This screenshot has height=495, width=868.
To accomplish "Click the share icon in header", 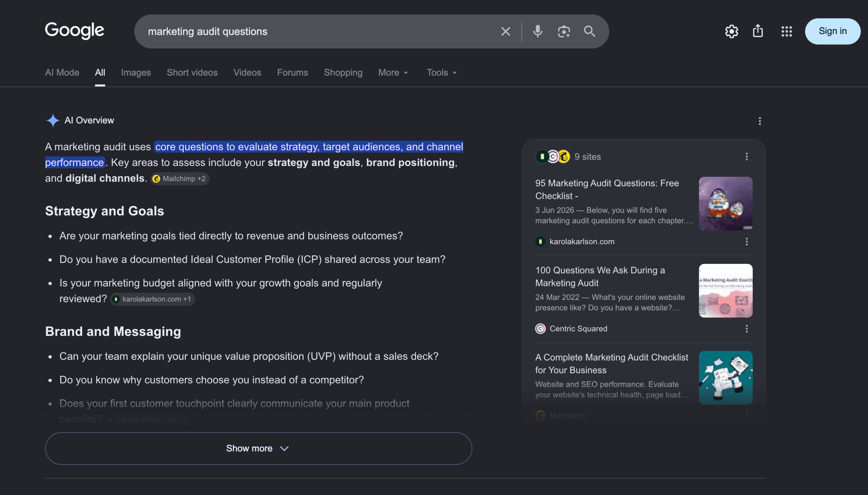I will click(x=758, y=31).
